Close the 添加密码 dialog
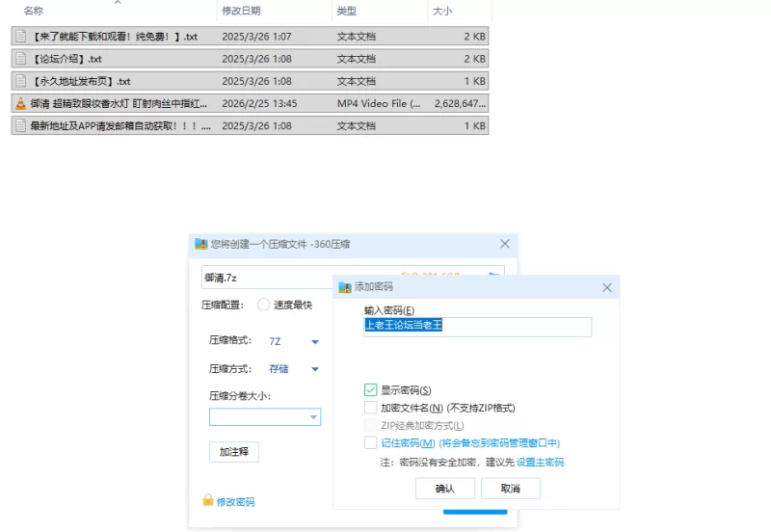Viewport: 771px width, 532px height. pyautogui.click(x=607, y=287)
